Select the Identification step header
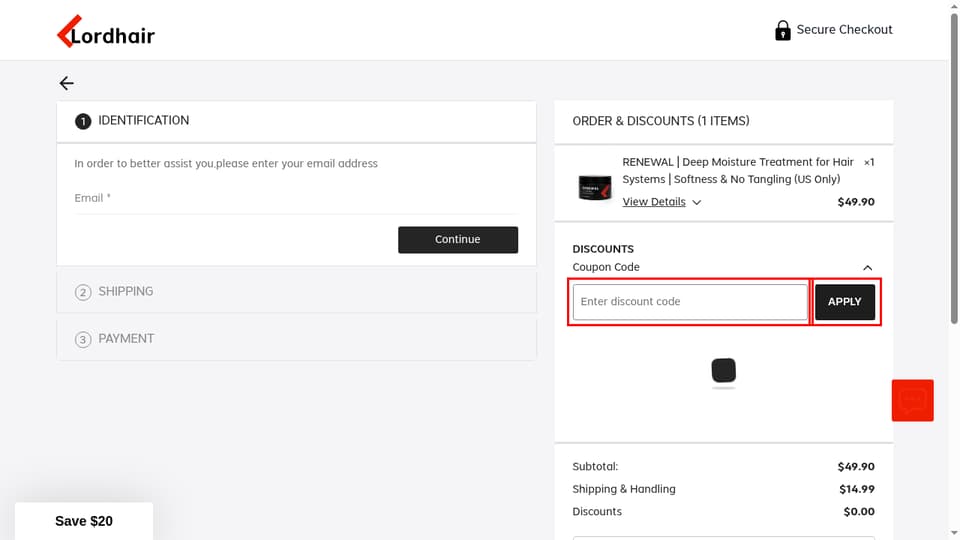The height and width of the screenshot is (540, 960). click(296, 121)
